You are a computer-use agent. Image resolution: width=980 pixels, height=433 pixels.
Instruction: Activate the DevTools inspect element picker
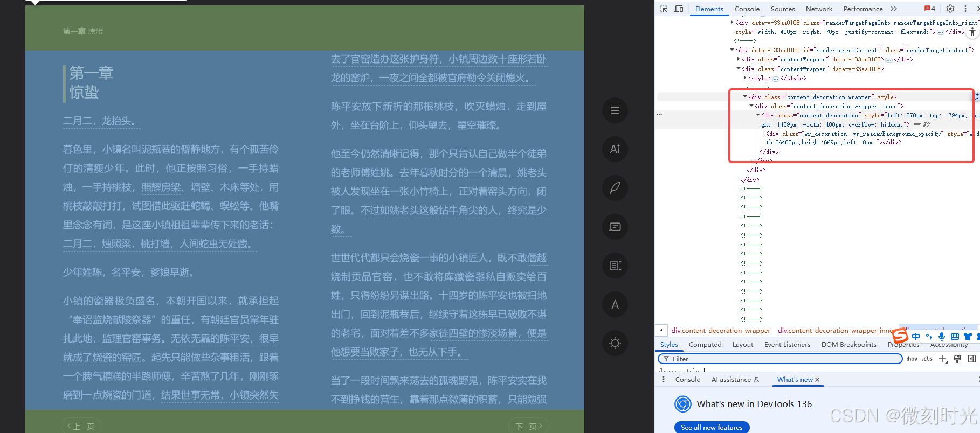664,9
